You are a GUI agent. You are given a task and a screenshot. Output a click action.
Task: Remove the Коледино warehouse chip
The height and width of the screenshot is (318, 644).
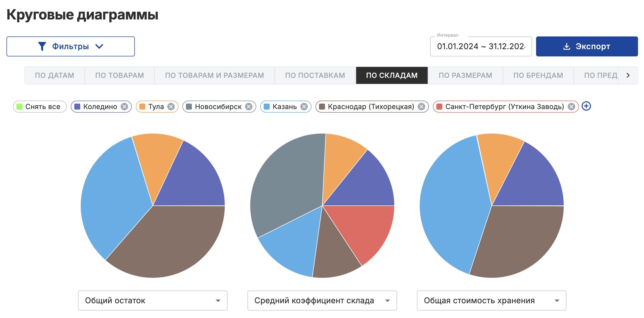click(124, 107)
